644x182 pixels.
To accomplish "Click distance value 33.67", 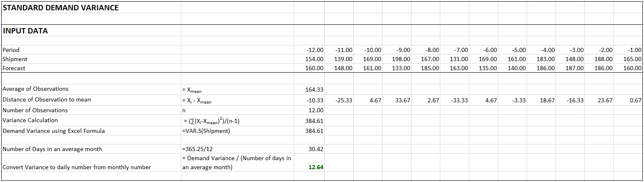I will coord(403,100).
